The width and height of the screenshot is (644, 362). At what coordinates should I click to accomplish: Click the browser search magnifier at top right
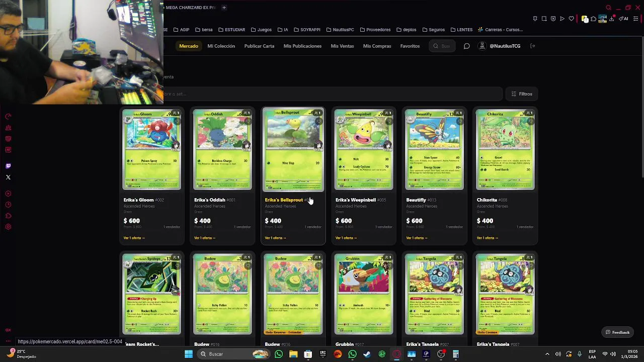608,8
